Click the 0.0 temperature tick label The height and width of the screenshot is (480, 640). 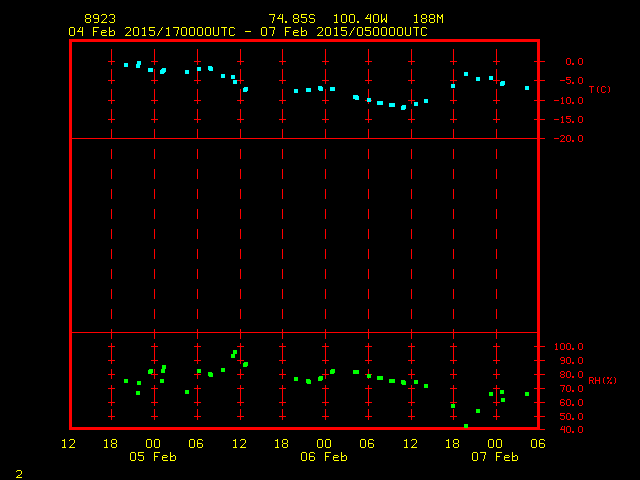[574, 62]
